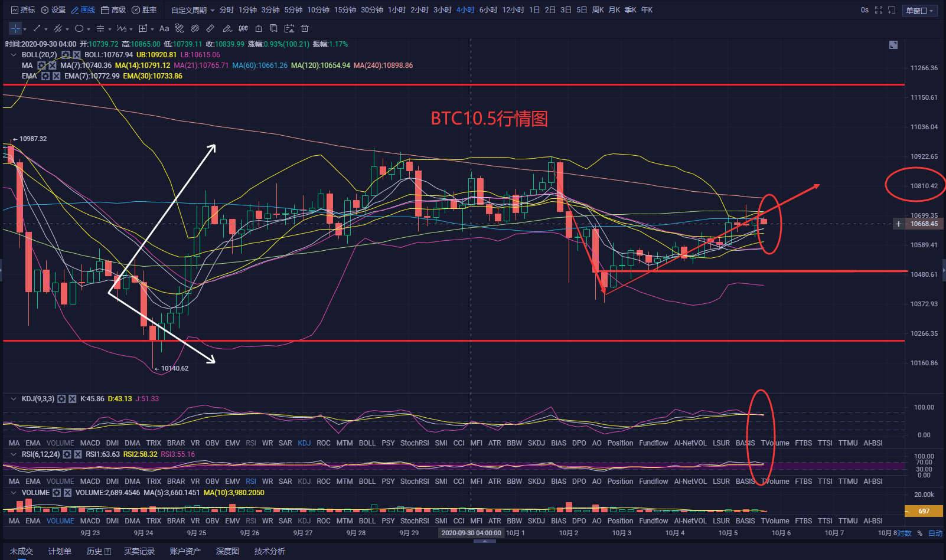946x560 pixels.
Task: Toggle price axis to % percent scale
Action: pos(919,533)
